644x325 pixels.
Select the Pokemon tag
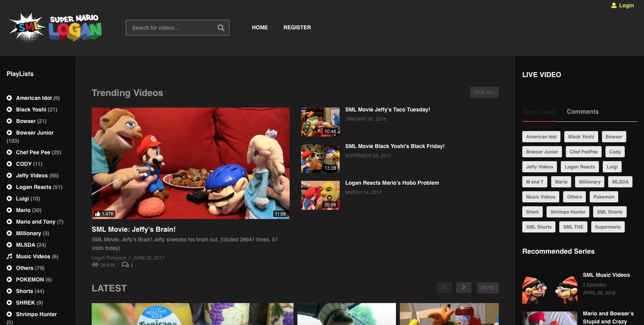click(604, 197)
